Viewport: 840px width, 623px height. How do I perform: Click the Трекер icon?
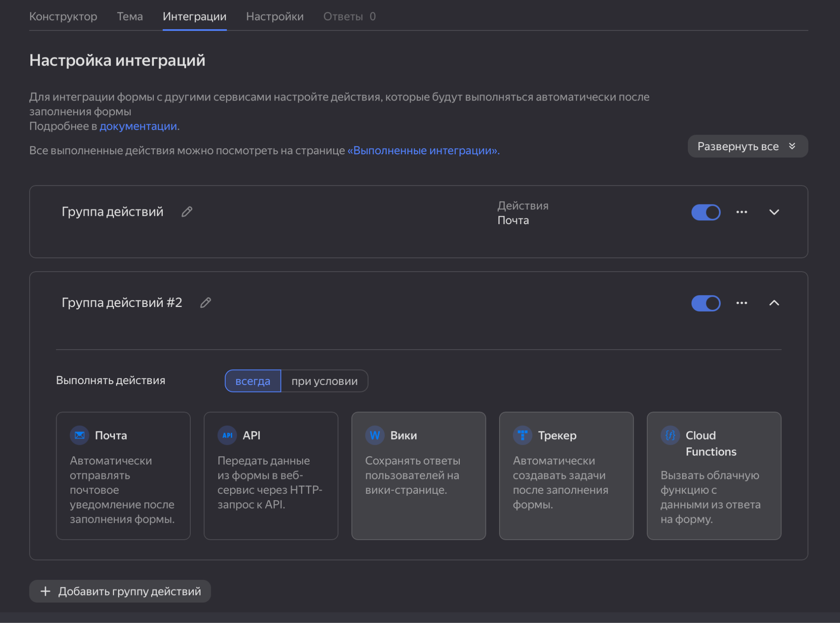pyautogui.click(x=523, y=435)
